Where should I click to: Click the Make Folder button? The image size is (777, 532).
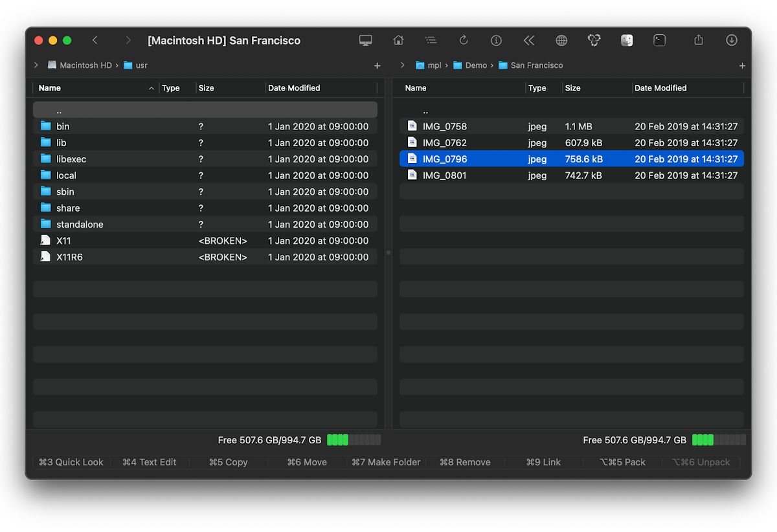(386, 462)
